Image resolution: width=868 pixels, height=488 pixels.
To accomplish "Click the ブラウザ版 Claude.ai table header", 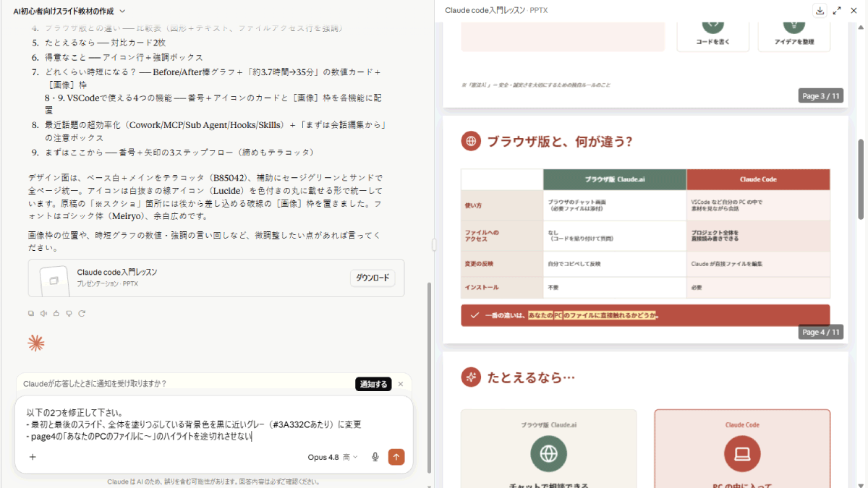I will [x=614, y=179].
